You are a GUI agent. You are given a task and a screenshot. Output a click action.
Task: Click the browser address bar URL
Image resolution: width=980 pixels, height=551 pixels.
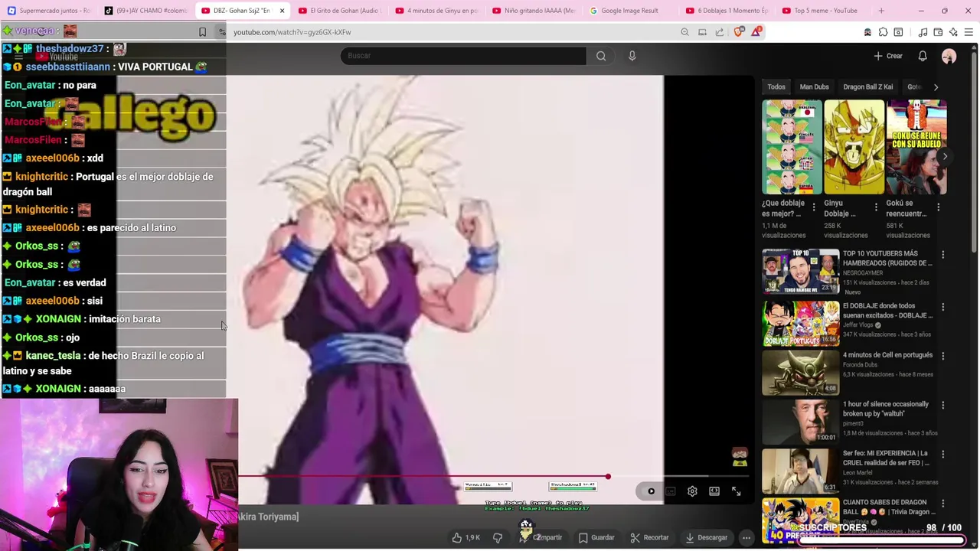292,32
